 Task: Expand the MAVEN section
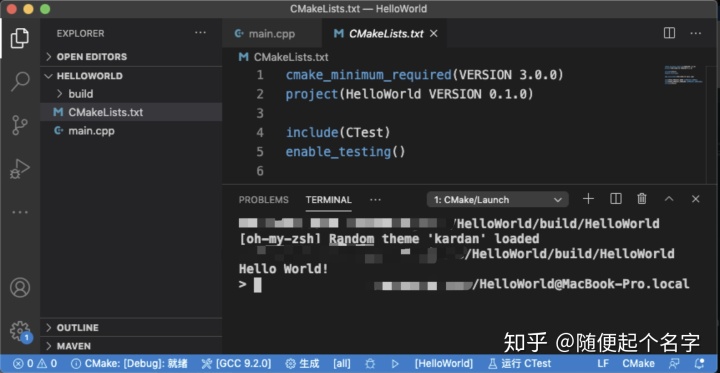coord(131,346)
